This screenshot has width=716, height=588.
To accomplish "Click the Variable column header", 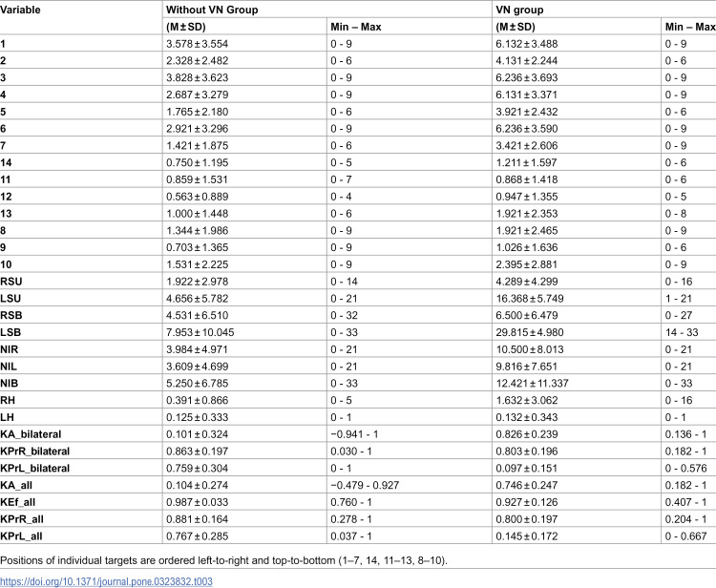I will pyautogui.click(x=20, y=10).
